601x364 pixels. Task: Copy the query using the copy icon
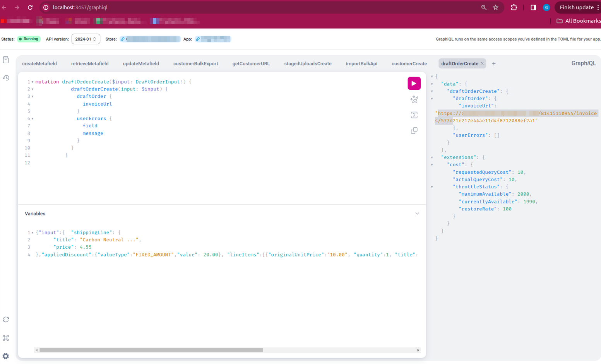click(x=414, y=131)
